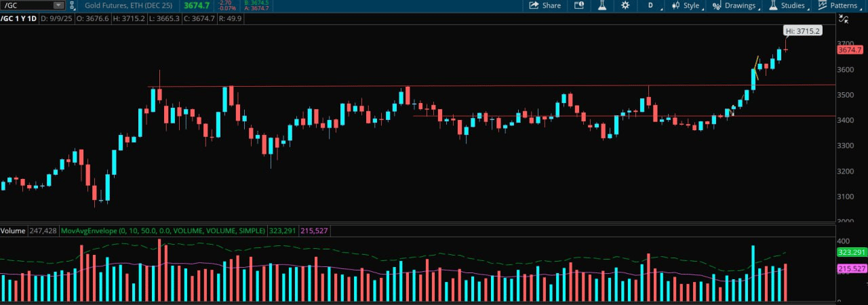The width and height of the screenshot is (868, 305).
Task: Click the 3100 price axis tick
Action: pyautogui.click(x=846, y=197)
